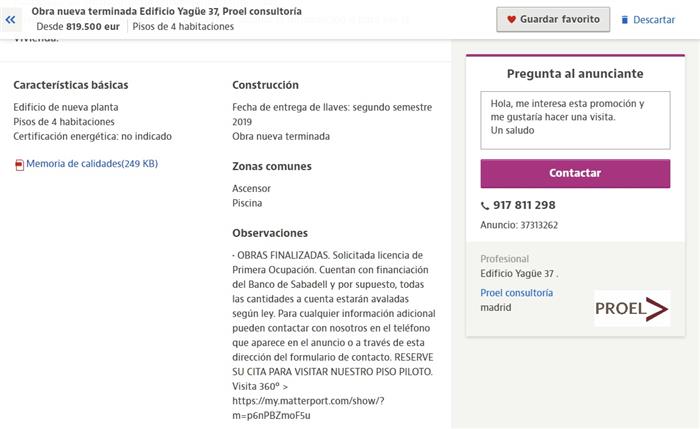Screen dimensions: 700x429
Task: Click the listing title Obra nueva terminada Edificio Yagüe
Action: [167, 11]
